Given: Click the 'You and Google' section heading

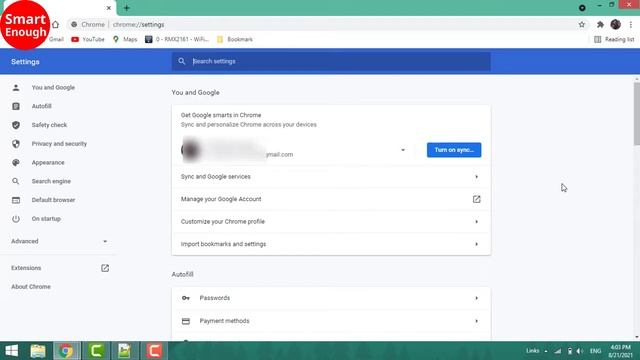Looking at the screenshot, I should [x=196, y=93].
